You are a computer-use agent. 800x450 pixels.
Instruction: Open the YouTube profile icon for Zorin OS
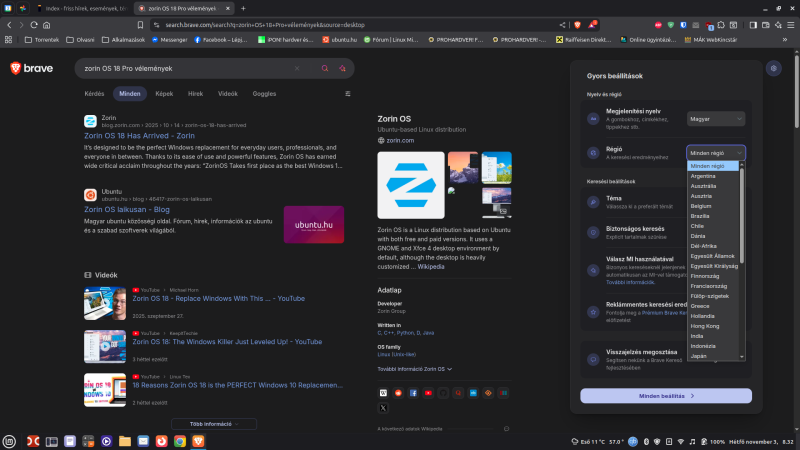click(x=428, y=393)
